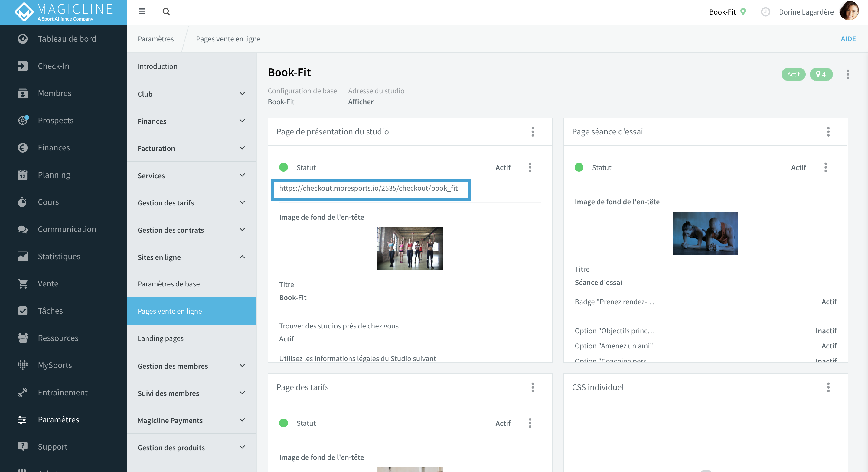Viewport: 868px width, 472px height.
Task: Expand the Gestion des produits section
Action: click(x=191, y=448)
